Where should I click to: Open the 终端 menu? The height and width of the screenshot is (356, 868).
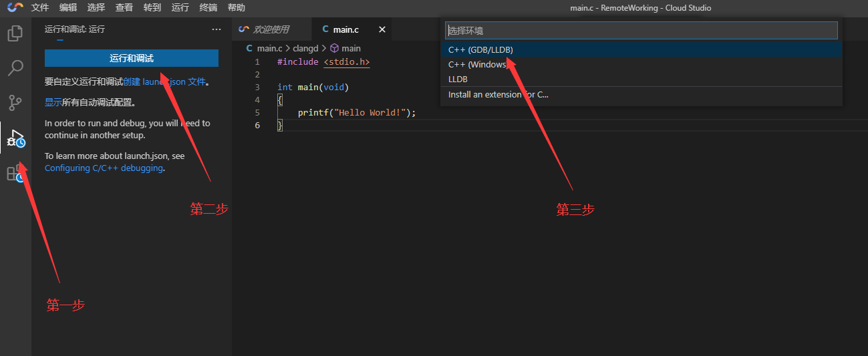[x=208, y=8]
